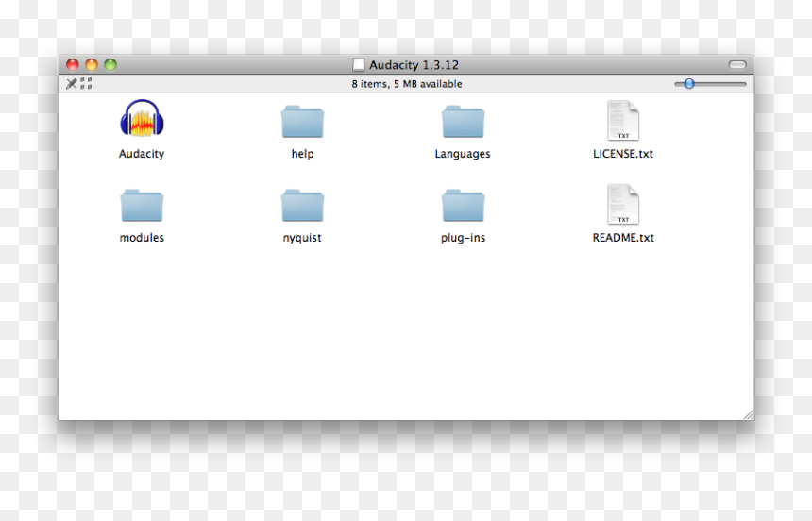
Task: Click the disk proxy icon in title bar
Action: pyautogui.click(x=359, y=65)
